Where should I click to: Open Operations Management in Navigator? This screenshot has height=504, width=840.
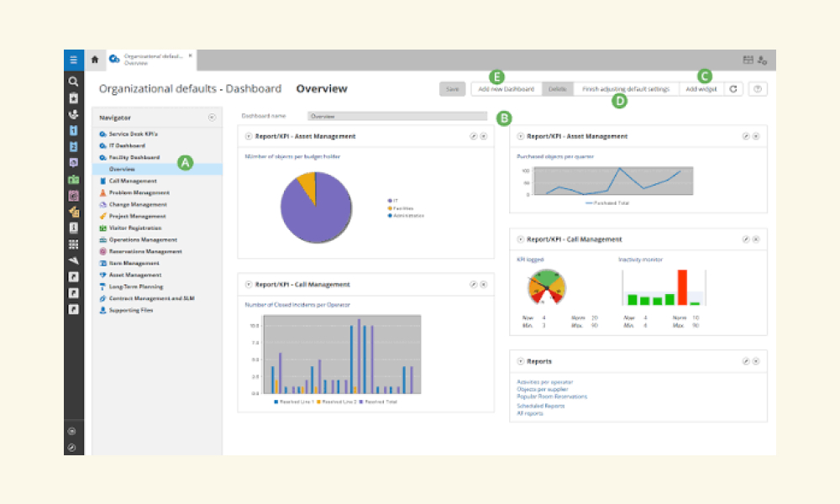click(143, 240)
